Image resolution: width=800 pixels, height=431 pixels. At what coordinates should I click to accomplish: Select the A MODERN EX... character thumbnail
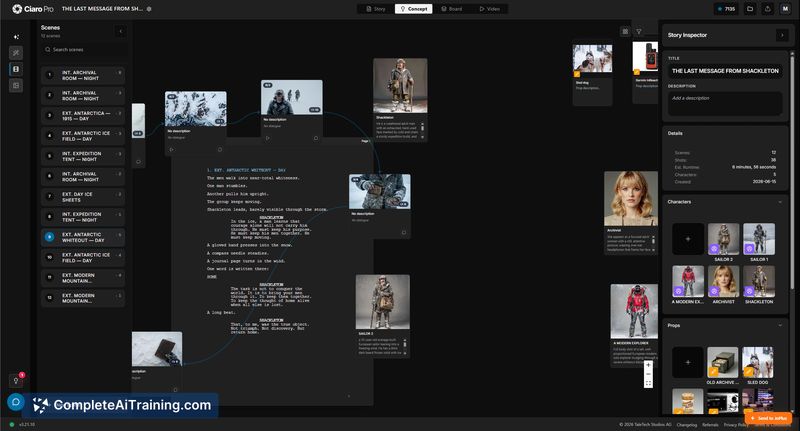point(688,281)
